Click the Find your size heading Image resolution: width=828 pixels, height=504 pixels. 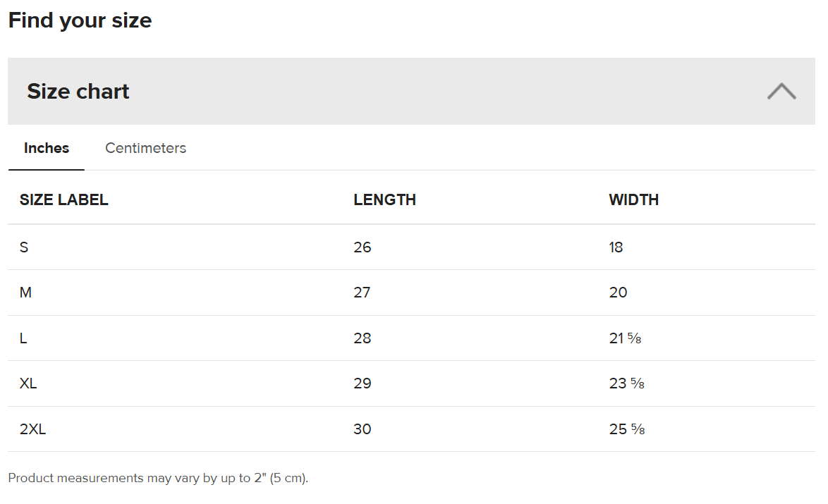click(x=80, y=20)
